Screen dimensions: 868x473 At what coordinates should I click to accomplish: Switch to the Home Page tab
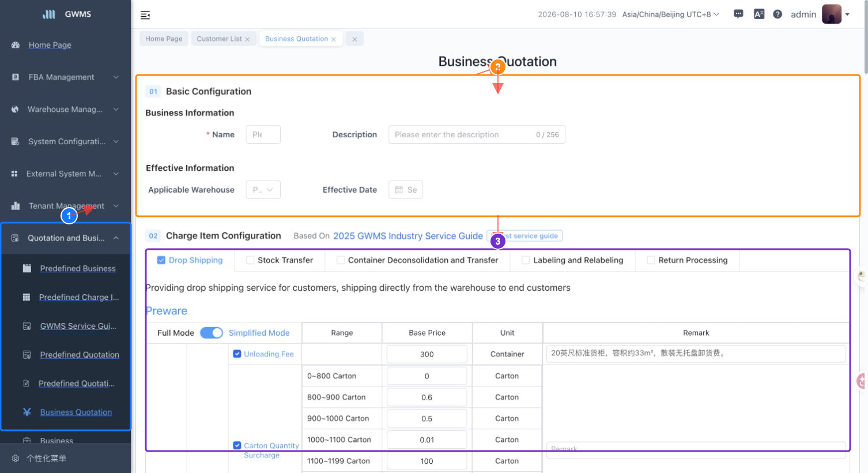pos(164,39)
